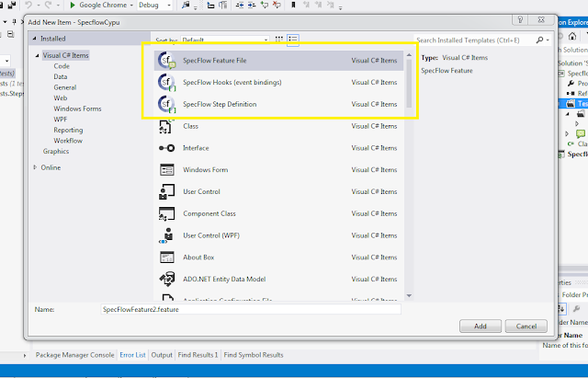This screenshot has width=588, height=378.
Task: Select the WPF category
Action: pyautogui.click(x=61, y=120)
